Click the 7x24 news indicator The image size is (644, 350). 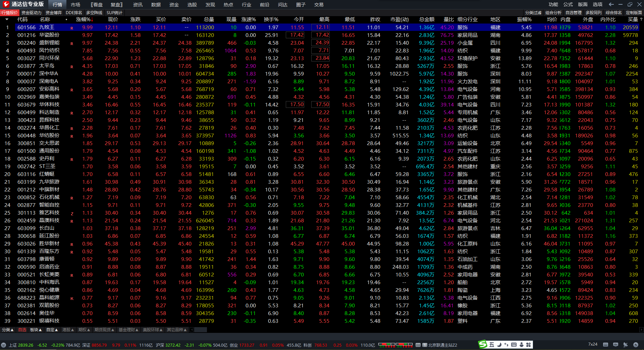click(593, 344)
